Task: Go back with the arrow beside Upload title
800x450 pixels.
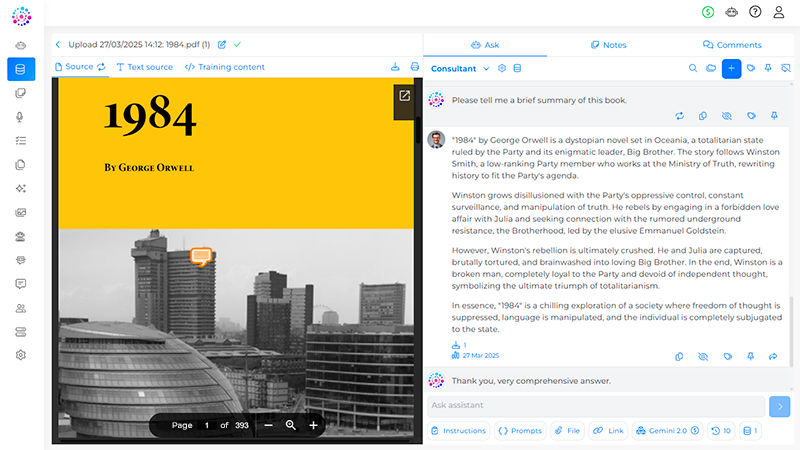Action: click(58, 44)
